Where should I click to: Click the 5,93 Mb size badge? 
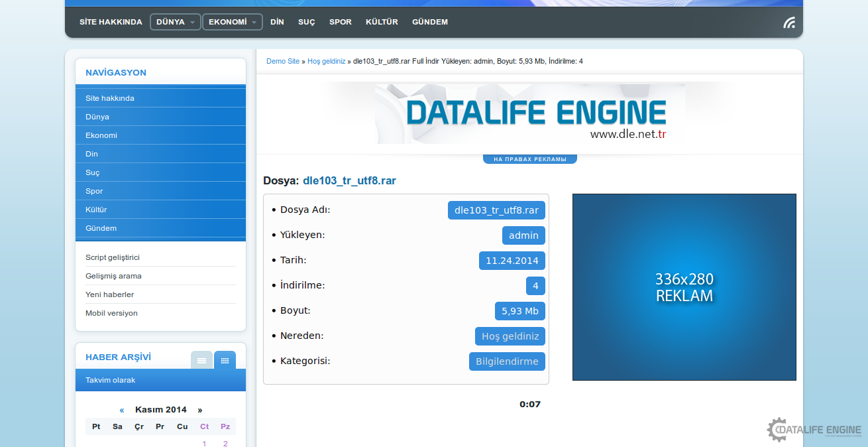click(520, 311)
